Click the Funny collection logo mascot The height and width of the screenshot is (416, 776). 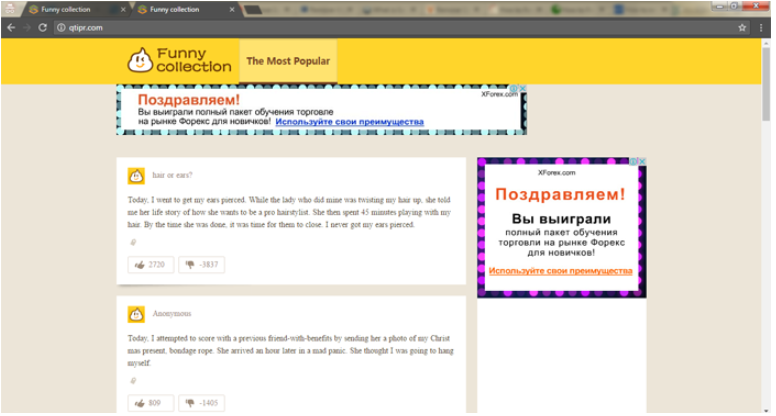(140, 60)
